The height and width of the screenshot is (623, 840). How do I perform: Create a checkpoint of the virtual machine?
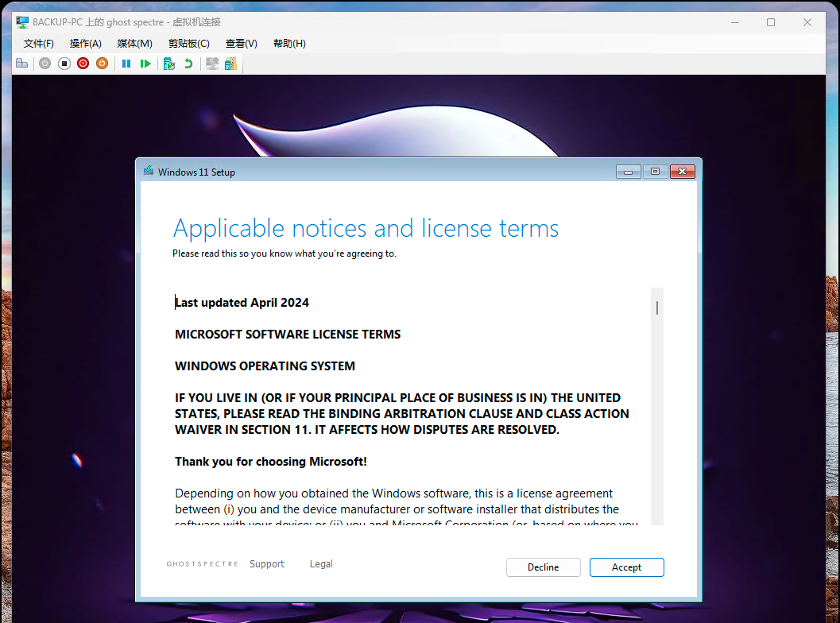(168, 63)
